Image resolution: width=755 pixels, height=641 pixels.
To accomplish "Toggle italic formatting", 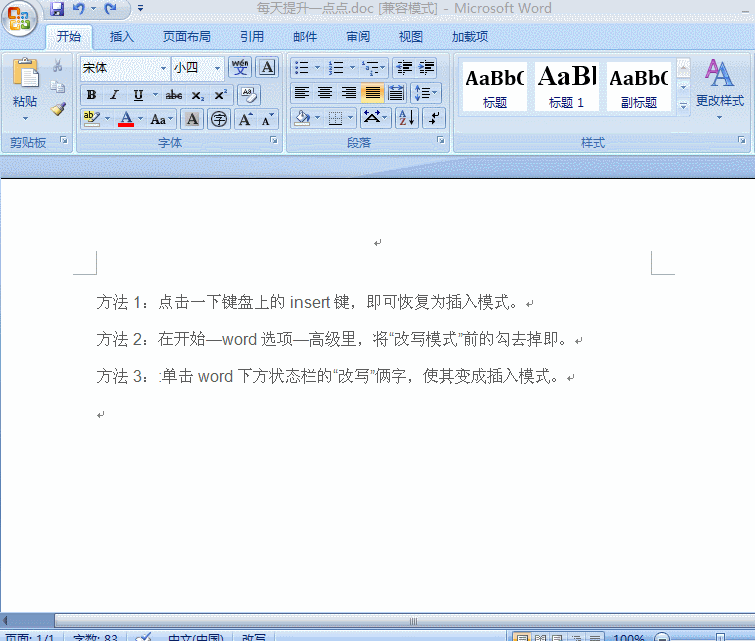I will coord(114,95).
